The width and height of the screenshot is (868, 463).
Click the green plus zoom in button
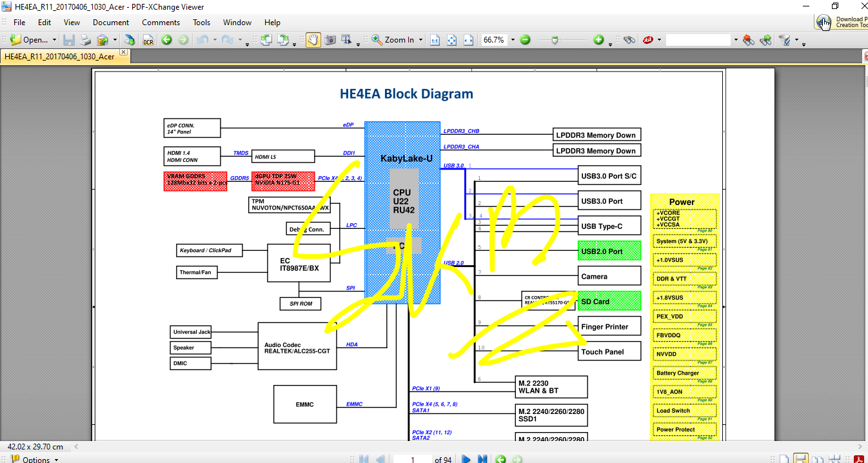pos(598,40)
